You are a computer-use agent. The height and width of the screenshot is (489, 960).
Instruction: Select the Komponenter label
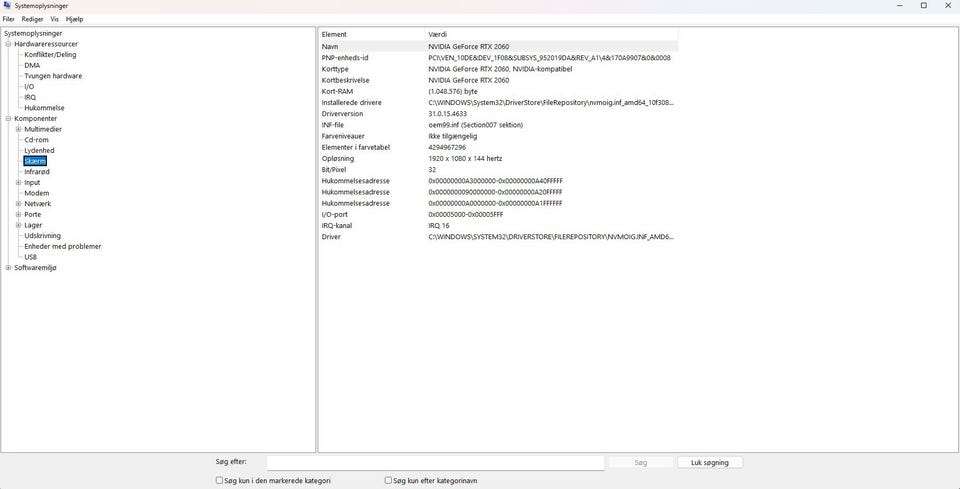(x=36, y=119)
